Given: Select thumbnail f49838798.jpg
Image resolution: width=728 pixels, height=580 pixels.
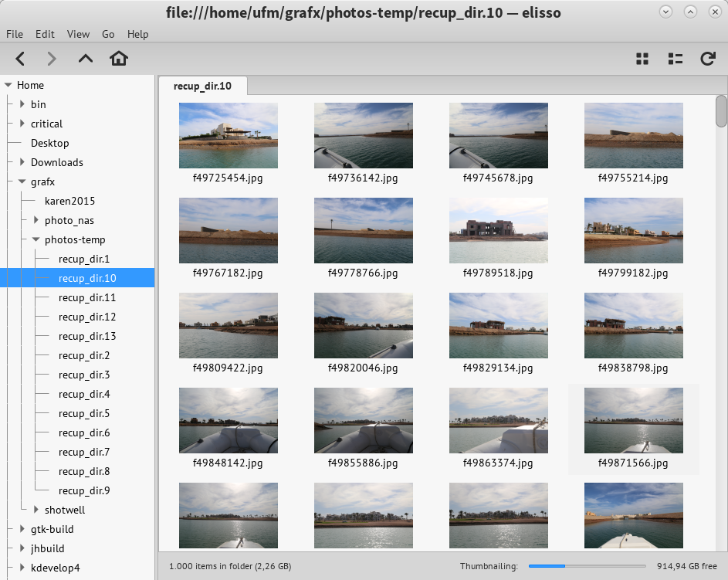Looking at the screenshot, I should [634, 325].
